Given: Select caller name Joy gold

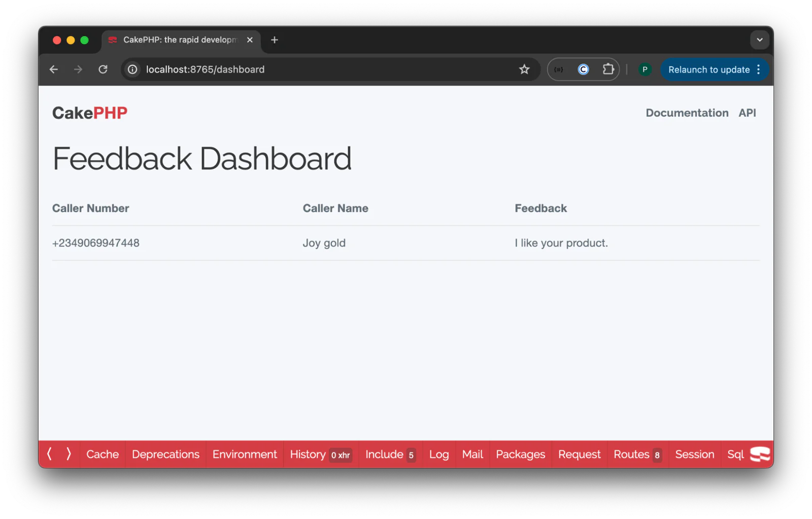Looking at the screenshot, I should coord(324,243).
